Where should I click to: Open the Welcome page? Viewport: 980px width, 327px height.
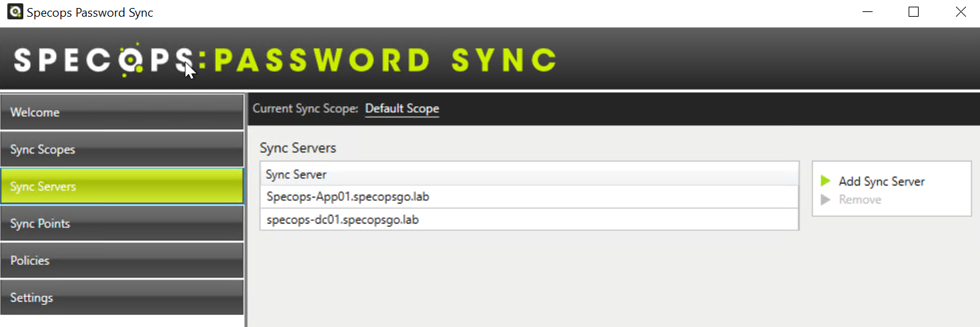tap(122, 112)
